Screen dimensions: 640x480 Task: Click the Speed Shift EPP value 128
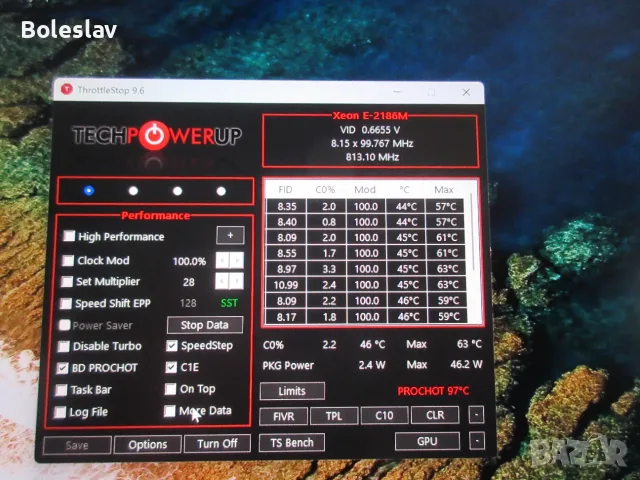(188, 303)
